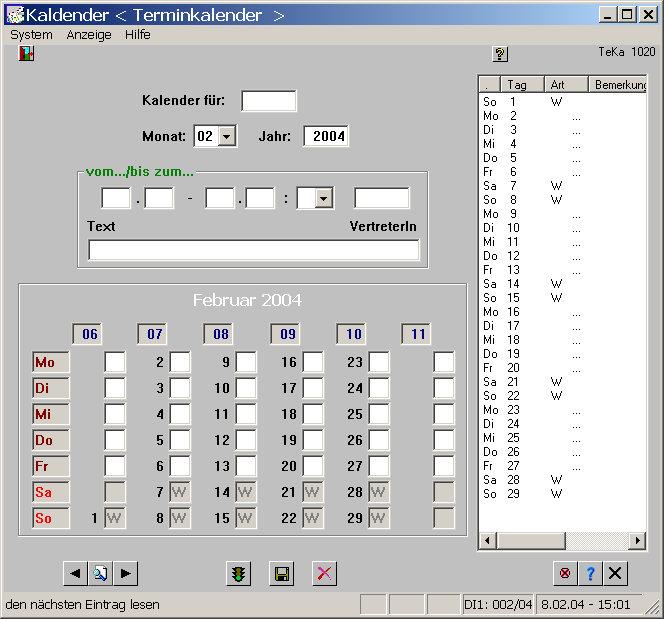Click calendar week 08 button
Viewport: 664px width, 619px height.
pyautogui.click(x=221, y=334)
